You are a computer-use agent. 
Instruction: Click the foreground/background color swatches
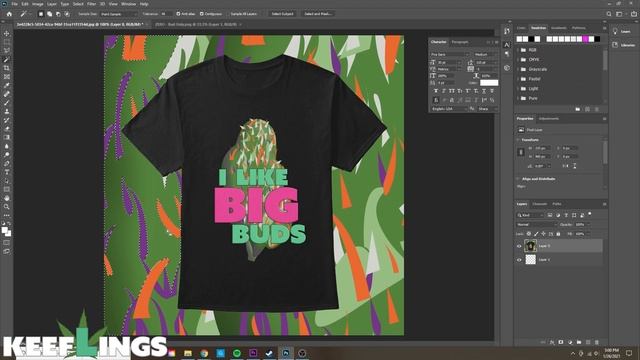[x=6, y=232]
